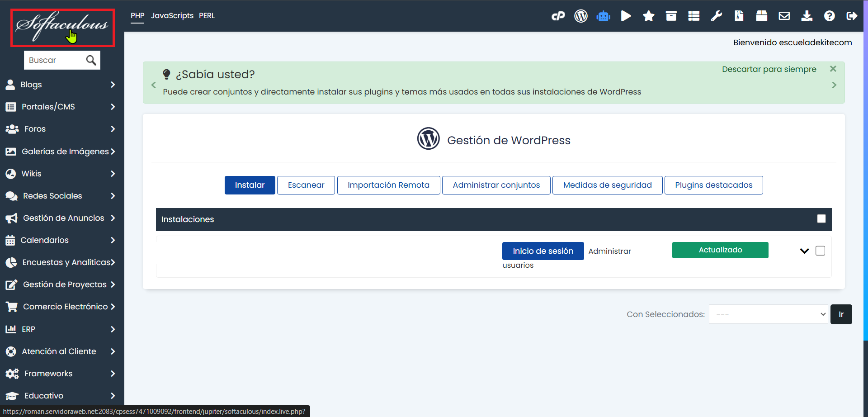The width and height of the screenshot is (868, 417).
Task: Click the Softaculous logo
Action: click(62, 27)
